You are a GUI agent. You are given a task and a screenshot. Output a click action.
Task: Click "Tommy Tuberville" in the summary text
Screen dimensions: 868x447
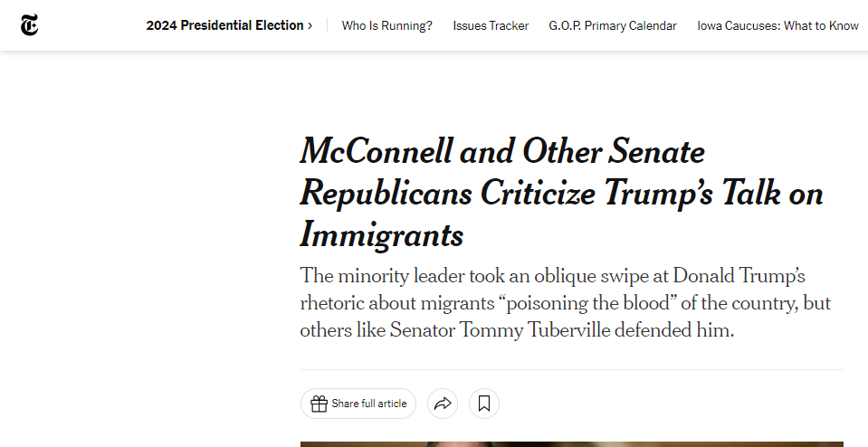tap(536, 329)
